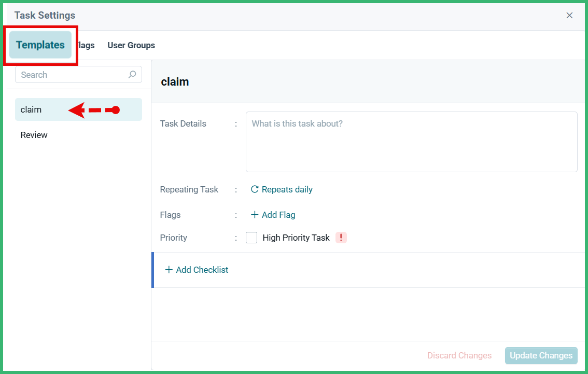The width and height of the screenshot is (588, 374).
Task: Enable the High Priority Task checkbox
Action: [251, 238]
